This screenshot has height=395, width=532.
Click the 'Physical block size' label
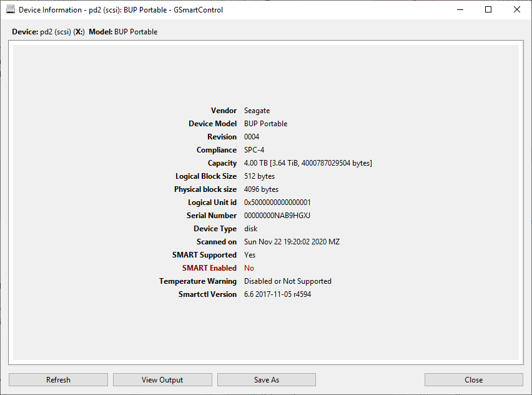205,189
